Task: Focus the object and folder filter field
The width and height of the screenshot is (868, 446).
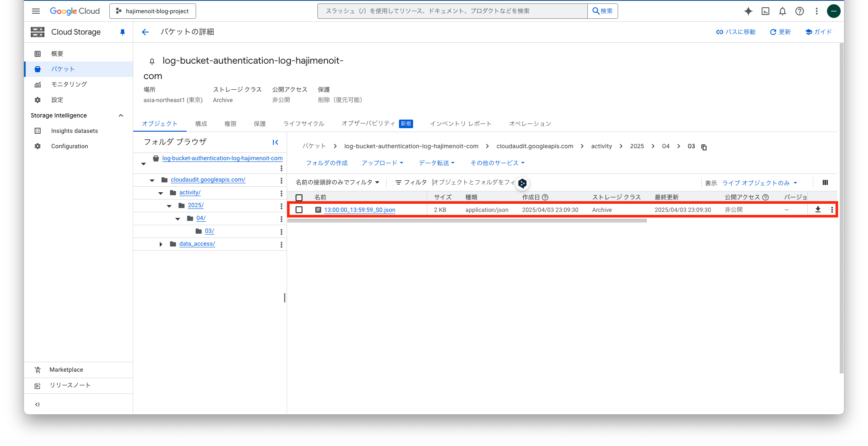Action: tap(473, 182)
